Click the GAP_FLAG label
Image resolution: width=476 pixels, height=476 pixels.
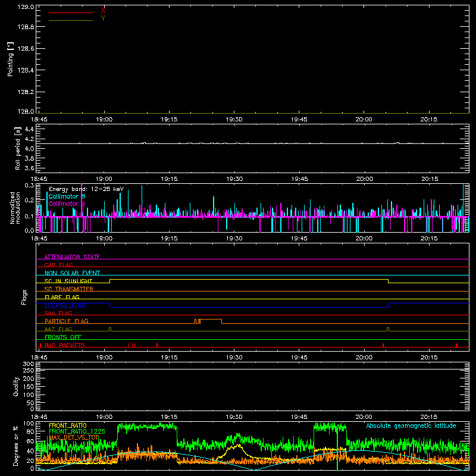pyautogui.click(x=58, y=265)
